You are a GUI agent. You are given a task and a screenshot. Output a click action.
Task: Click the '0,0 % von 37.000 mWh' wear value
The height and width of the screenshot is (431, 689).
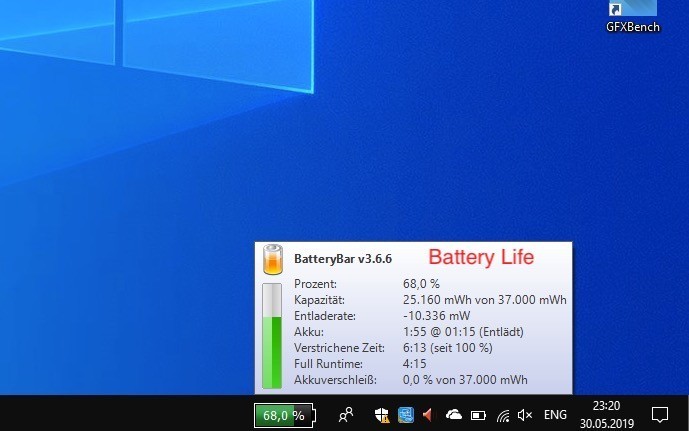click(465, 380)
